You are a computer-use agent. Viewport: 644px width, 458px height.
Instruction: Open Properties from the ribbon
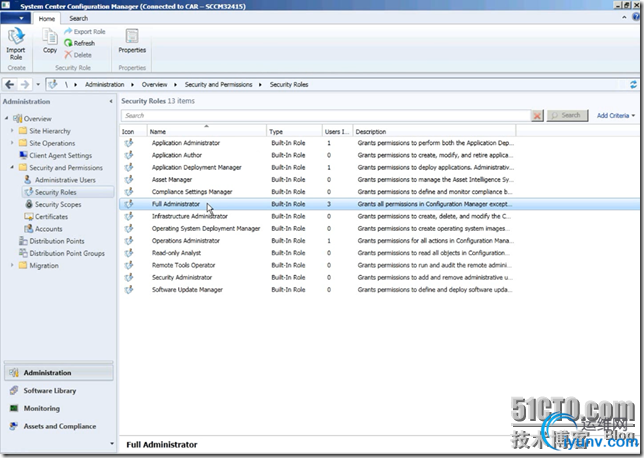click(x=132, y=41)
